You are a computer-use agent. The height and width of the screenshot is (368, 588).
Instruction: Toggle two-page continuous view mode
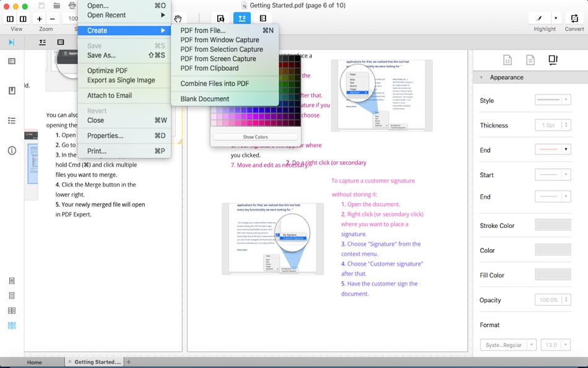[12, 326]
